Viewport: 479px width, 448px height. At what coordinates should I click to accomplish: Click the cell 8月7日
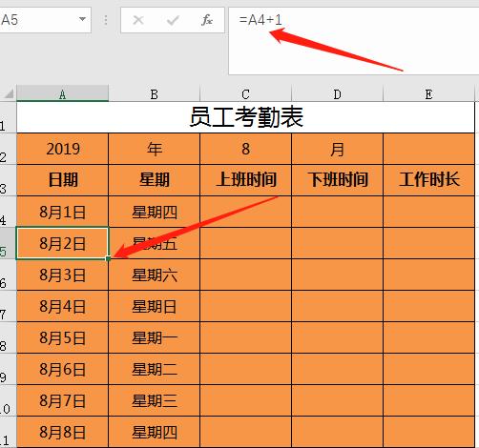pos(63,400)
